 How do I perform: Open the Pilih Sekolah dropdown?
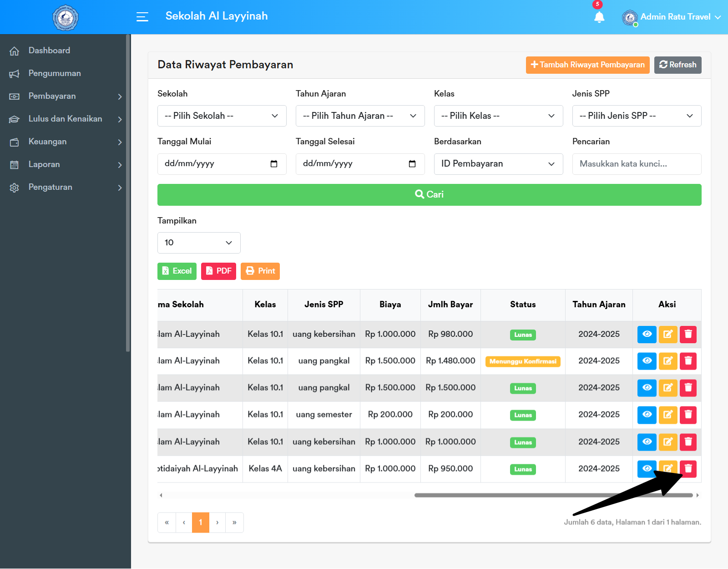[x=222, y=116]
